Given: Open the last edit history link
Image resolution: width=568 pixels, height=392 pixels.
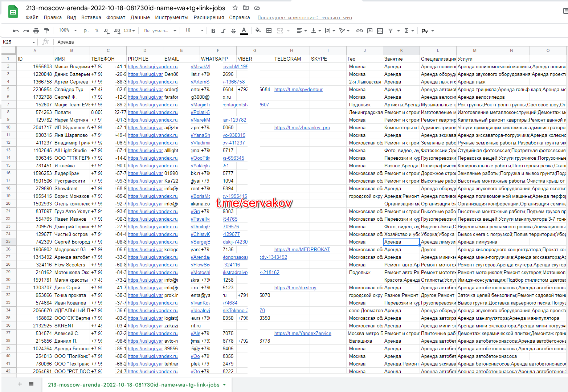Looking at the screenshot, I should 305,17.
